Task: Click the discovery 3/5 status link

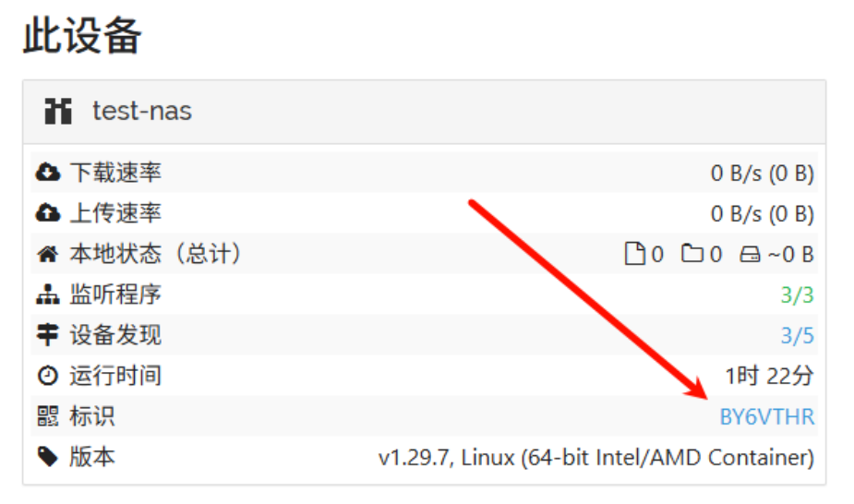Action: pos(797,336)
